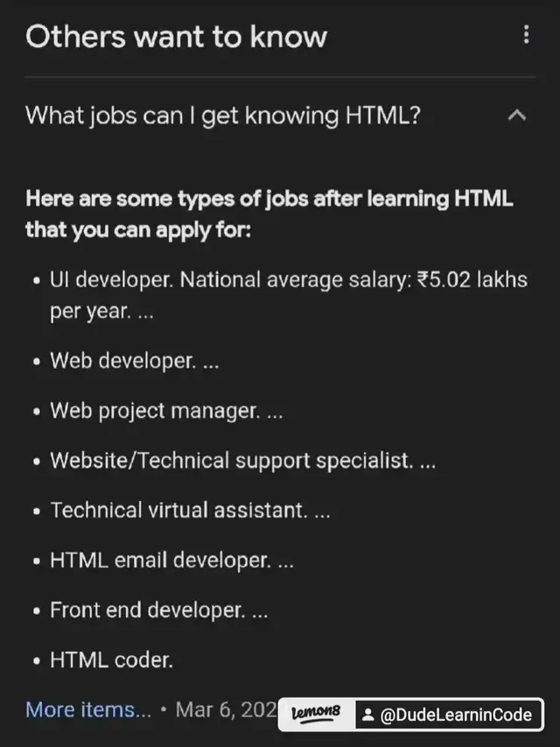
Task: Open the @DudeLearninCode username
Action: click(x=456, y=715)
